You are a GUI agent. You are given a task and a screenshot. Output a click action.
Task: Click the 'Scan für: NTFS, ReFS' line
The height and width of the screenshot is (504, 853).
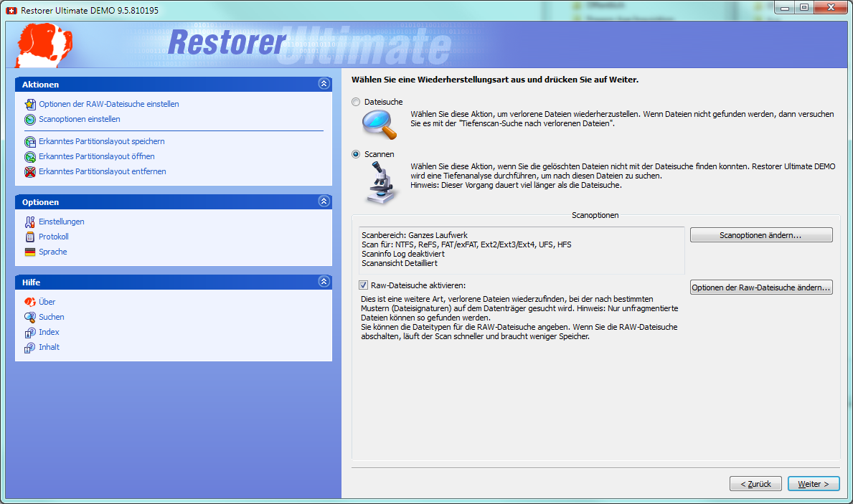coord(466,244)
